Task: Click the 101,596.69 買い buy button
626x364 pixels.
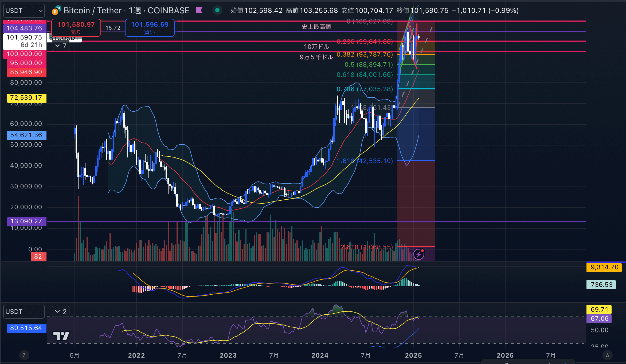Action: coord(150,28)
